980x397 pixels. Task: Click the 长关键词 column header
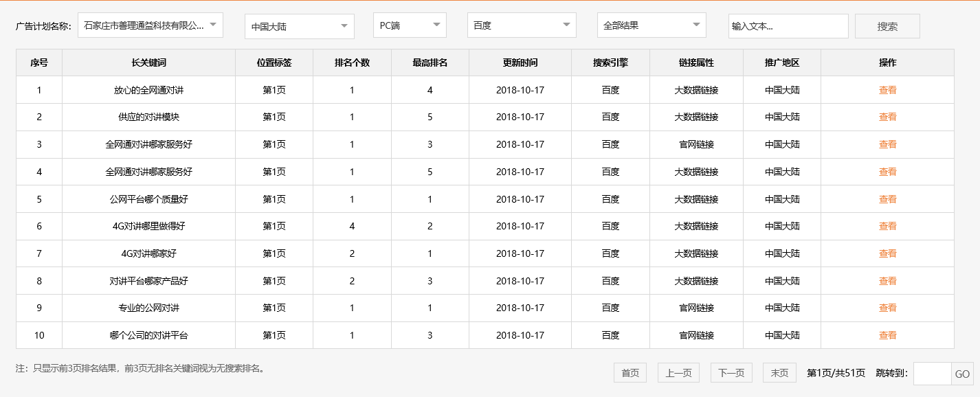coord(148,62)
